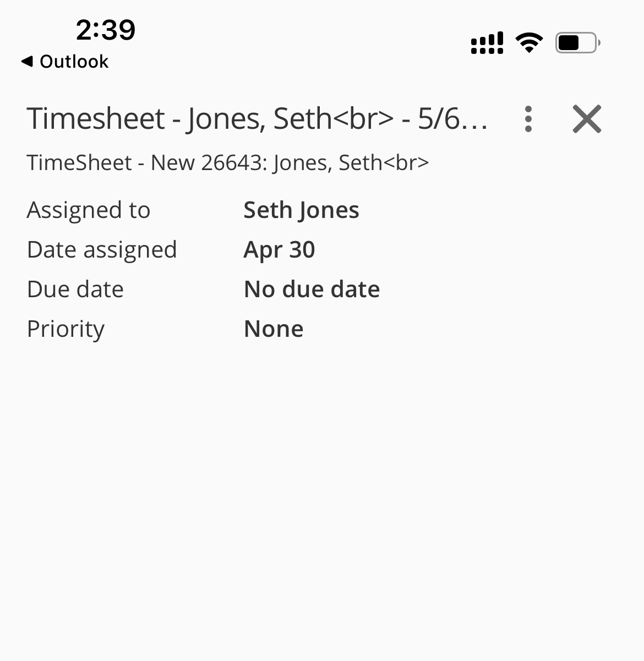Tap the Due date label
This screenshot has width=644, height=661.
75,289
